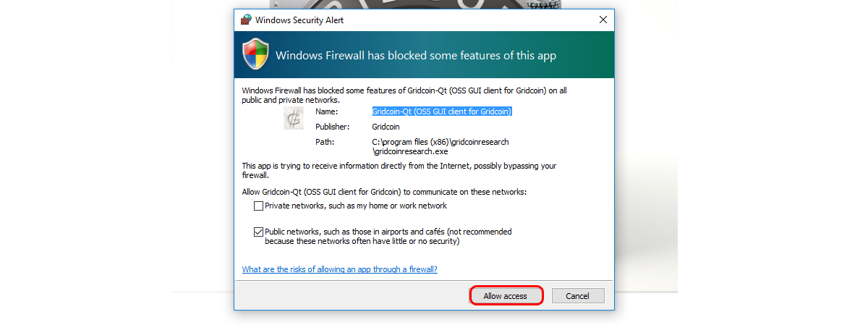Click the Publisher value Gridcoin
This screenshot has height=325, width=868.
pyautogui.click(x=386, y=127)
